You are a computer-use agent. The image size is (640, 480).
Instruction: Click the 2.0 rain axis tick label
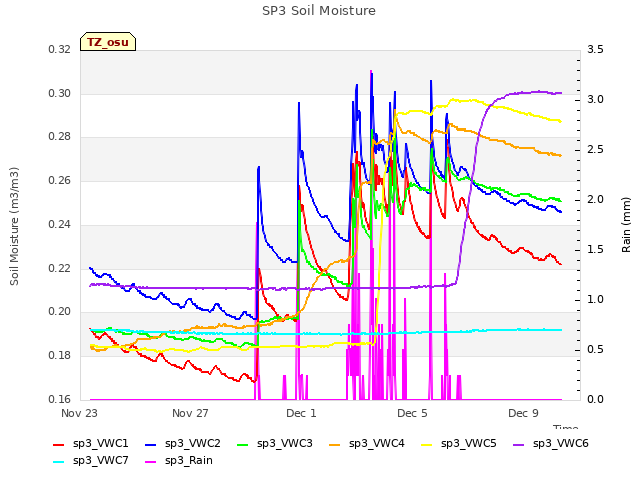[x=595, y=200]
